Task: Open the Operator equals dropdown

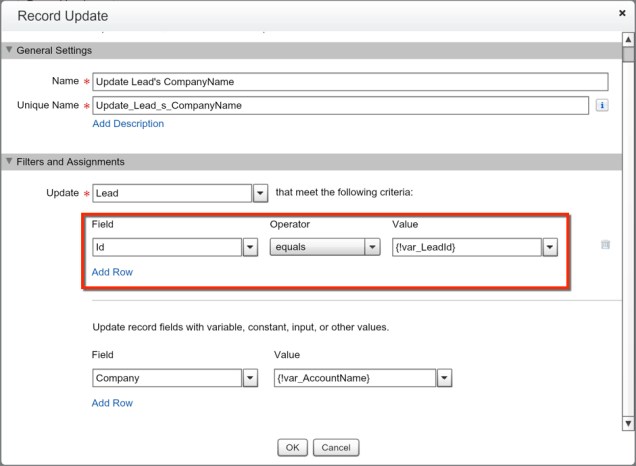Action: click(x=372, y=247)
